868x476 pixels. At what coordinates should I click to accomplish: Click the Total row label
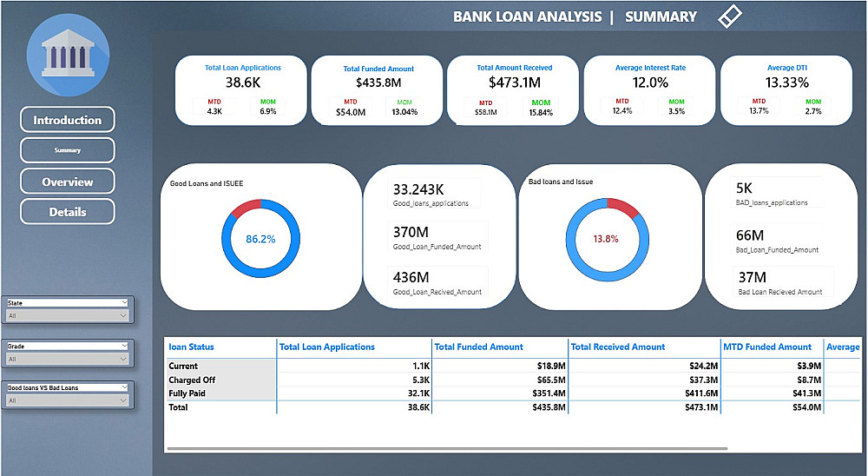178,407
